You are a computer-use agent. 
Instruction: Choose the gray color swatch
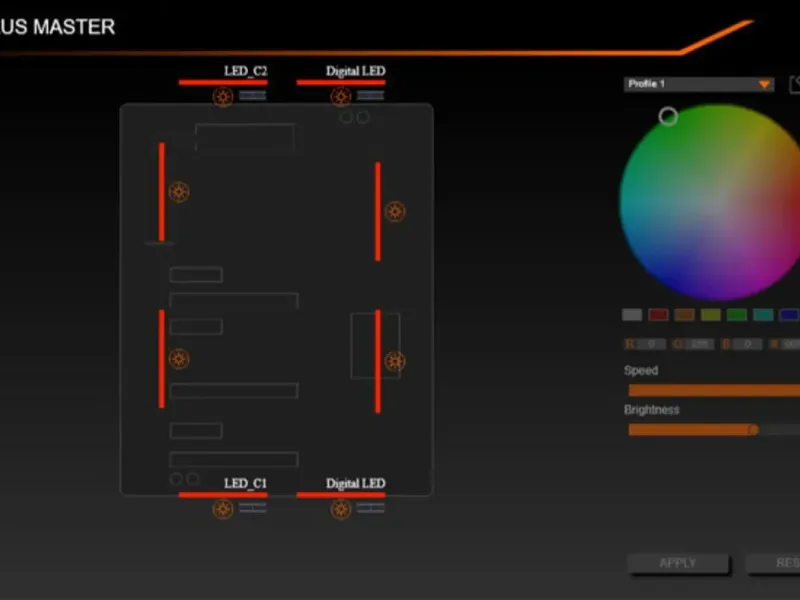coord(632,315)
